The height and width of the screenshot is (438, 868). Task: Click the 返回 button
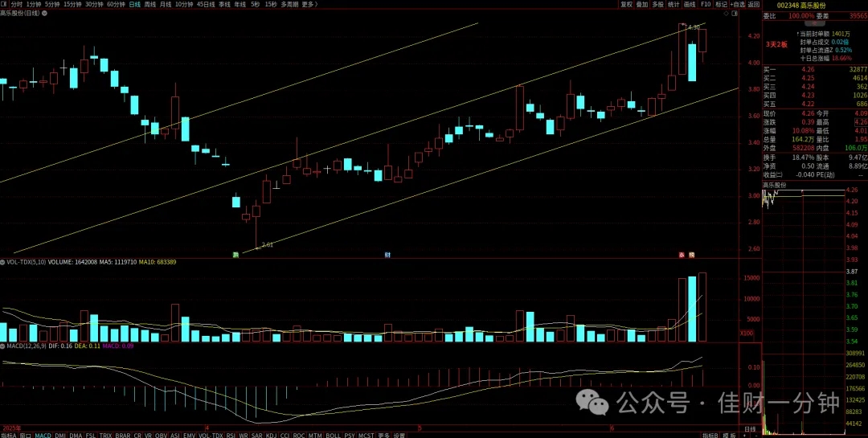coord(753,4)
